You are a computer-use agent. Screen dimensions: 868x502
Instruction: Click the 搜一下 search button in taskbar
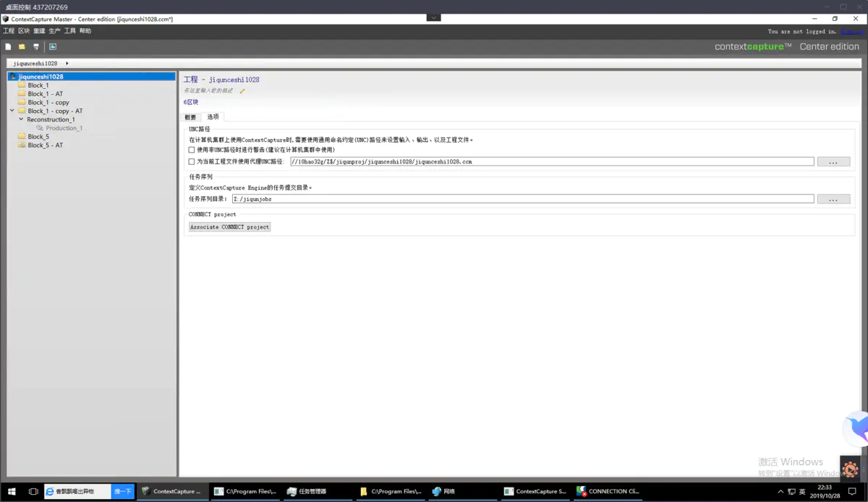[x=123, y=491]
